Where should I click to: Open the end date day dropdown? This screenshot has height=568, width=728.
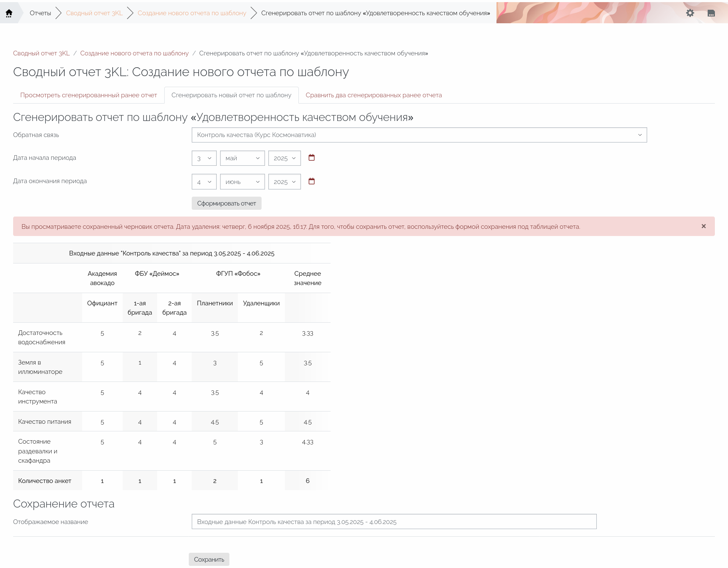coord(204,182)
